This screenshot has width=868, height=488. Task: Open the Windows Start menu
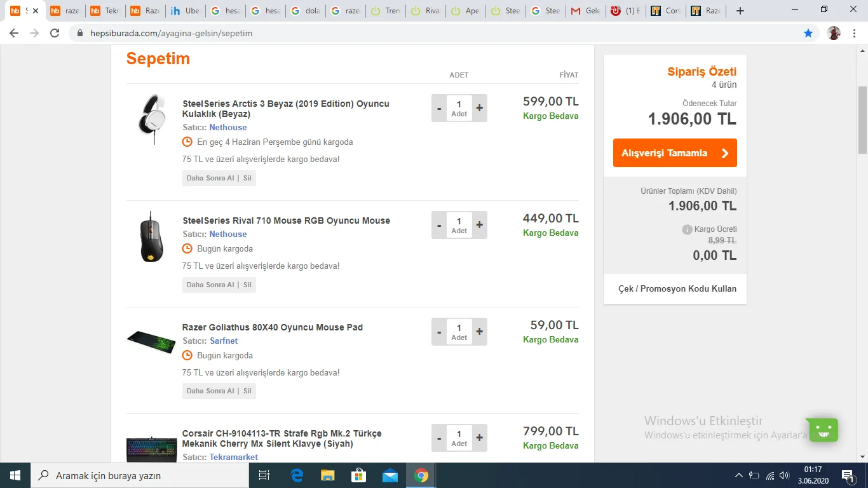click(x=15, y=475)
